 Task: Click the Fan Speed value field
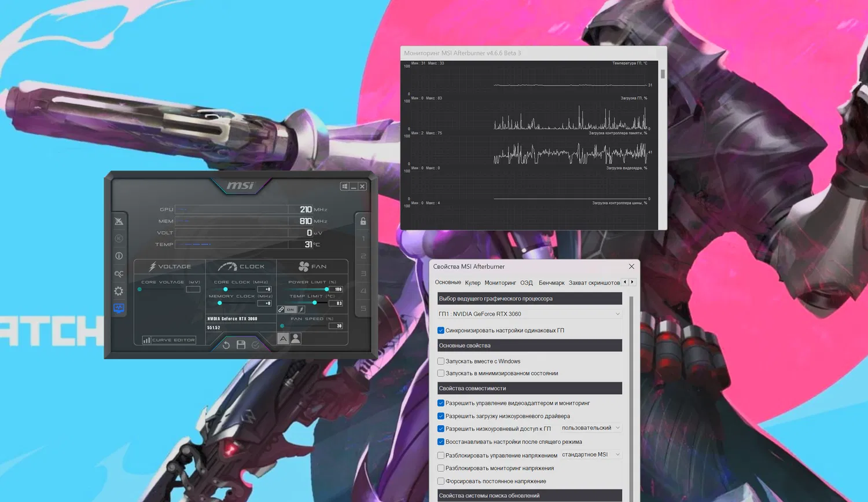[336, 325]
